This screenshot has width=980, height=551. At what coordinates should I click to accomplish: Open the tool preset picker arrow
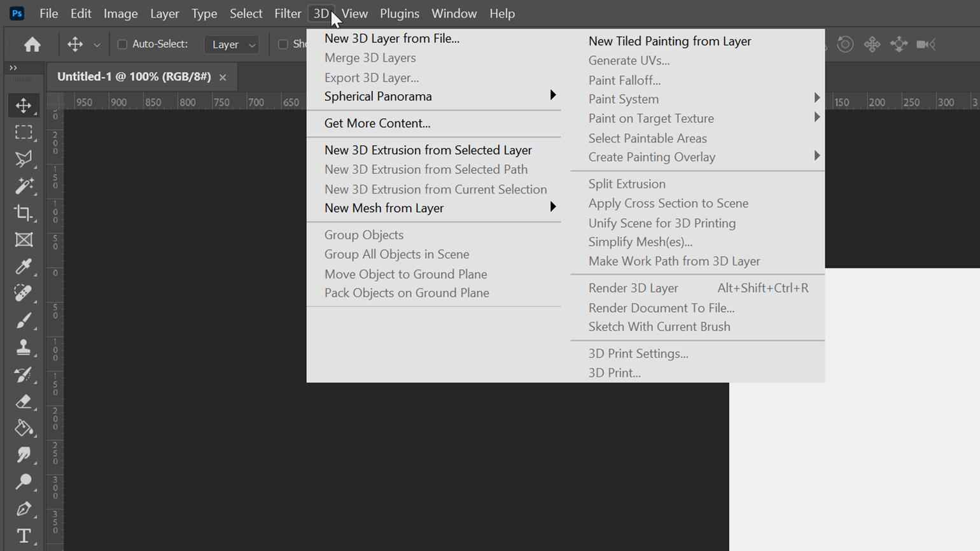point(97,45)
